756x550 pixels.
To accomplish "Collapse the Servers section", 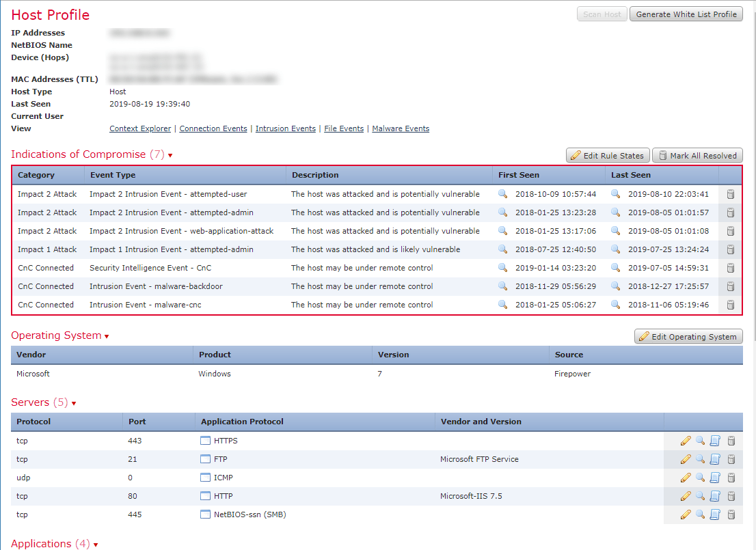I will click(74, 402).
